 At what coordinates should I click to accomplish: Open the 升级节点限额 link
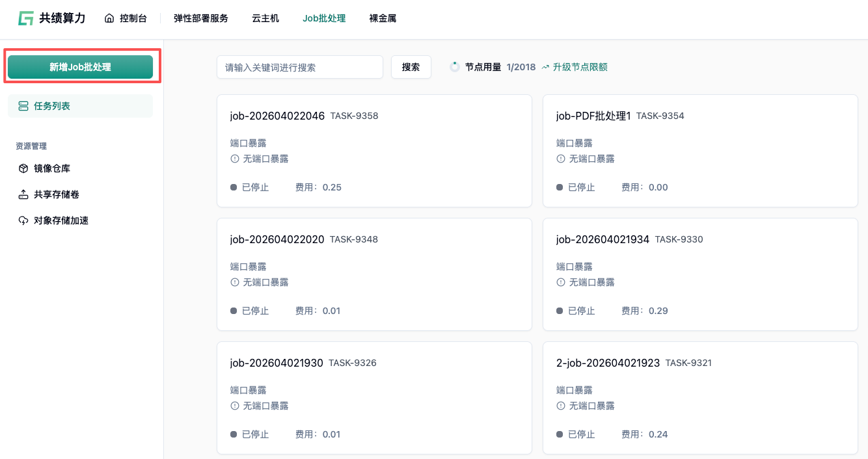pos(580,67)
